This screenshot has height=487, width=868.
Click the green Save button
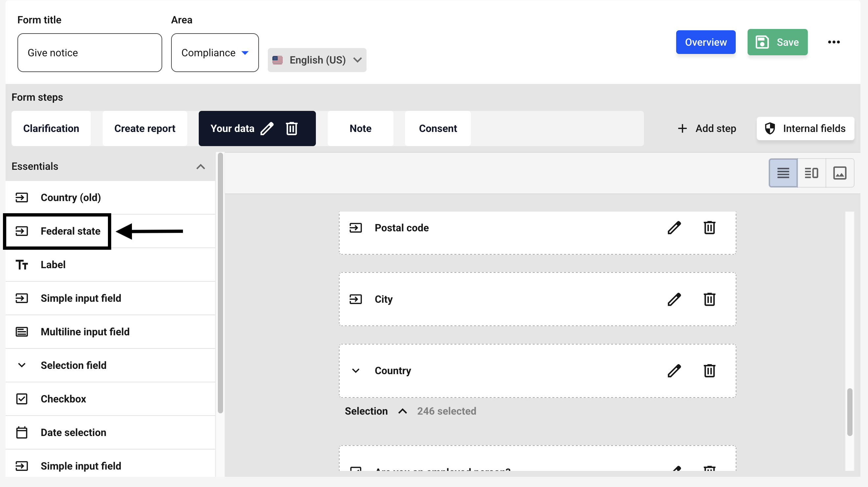(x=777, y=42)
